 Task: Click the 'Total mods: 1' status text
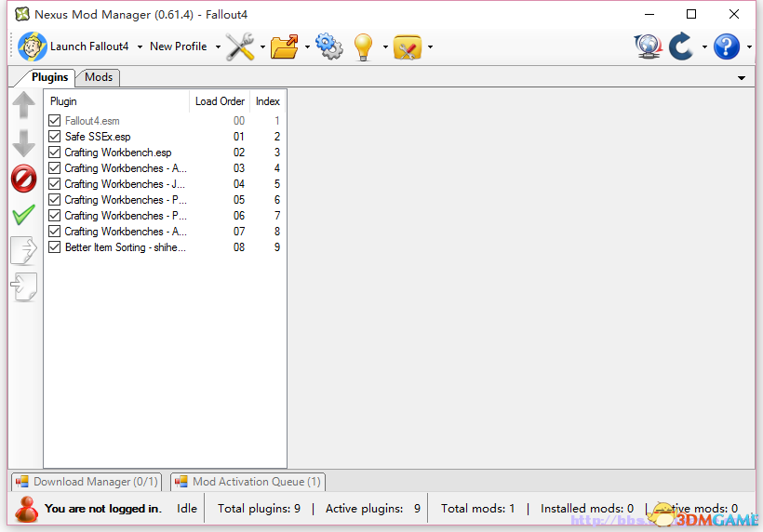tap(478, 509)
